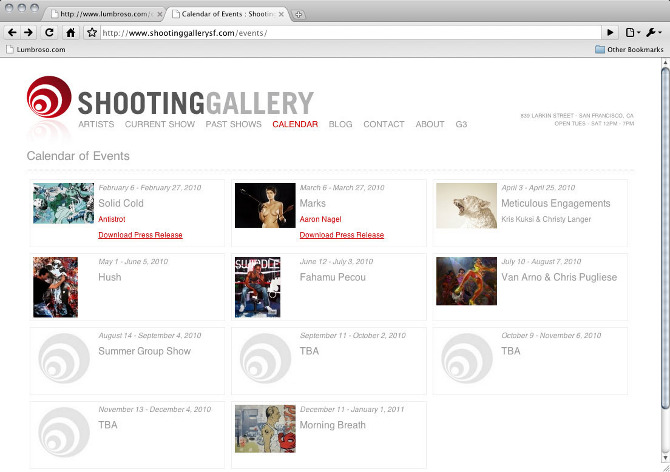Click the Fahamu Pecou title

click(x=332, y=277)
